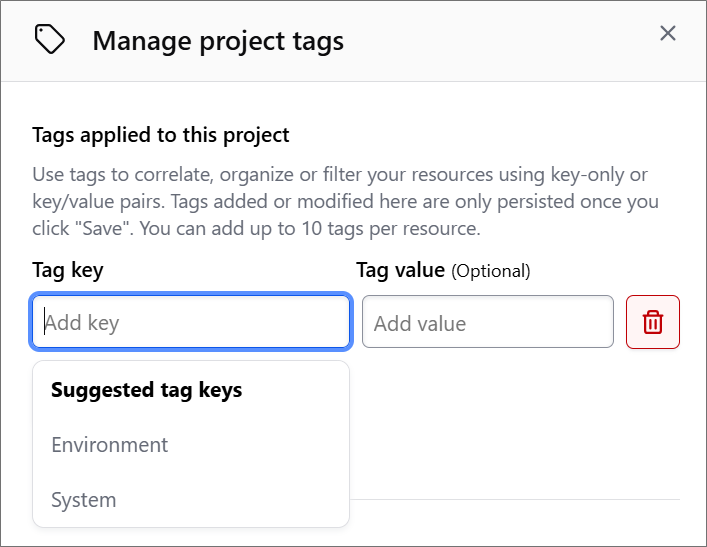Click the Tag key label

(x=68, y=271)
